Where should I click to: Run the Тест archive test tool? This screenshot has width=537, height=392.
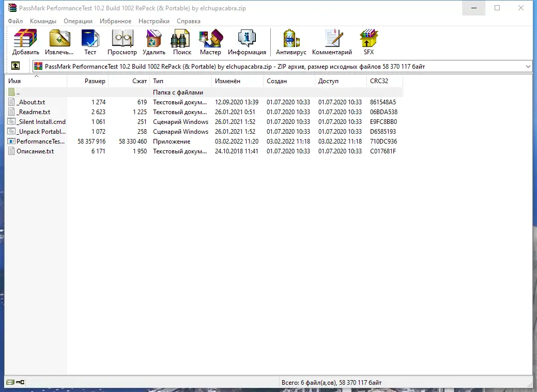(x=90, y=41)
